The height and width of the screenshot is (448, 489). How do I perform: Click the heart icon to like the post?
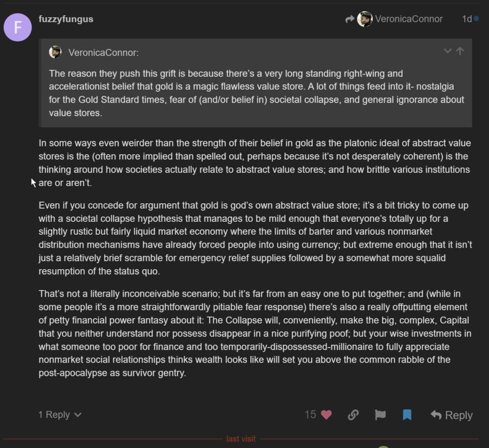(x=326, y=415)
